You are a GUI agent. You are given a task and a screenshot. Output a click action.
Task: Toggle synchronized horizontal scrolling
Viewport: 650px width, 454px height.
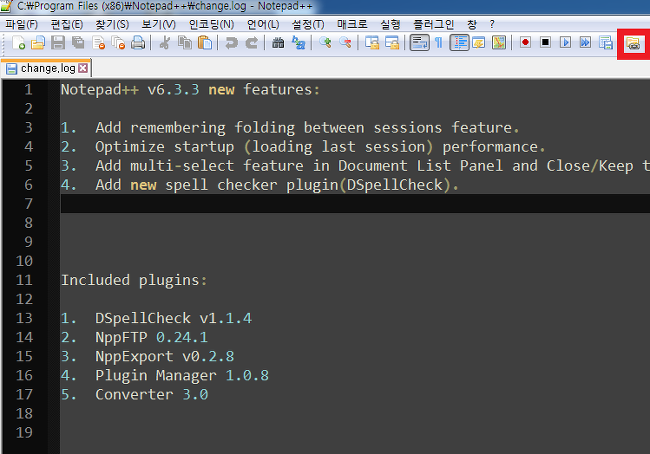(392, 43)
